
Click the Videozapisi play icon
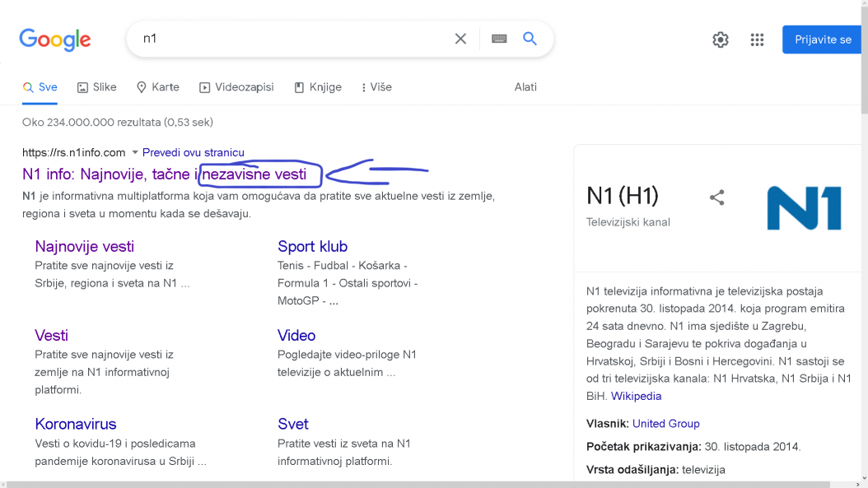[x=205, y=87]
